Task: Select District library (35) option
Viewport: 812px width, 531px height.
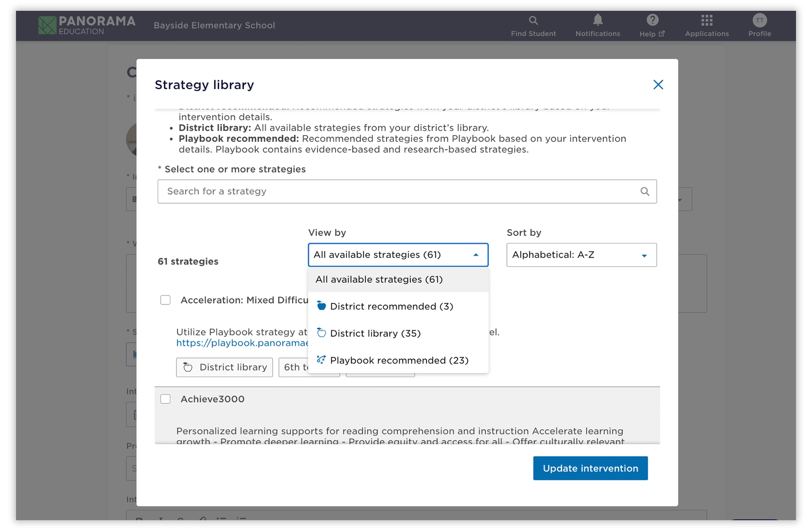Action: coord(375,334)
